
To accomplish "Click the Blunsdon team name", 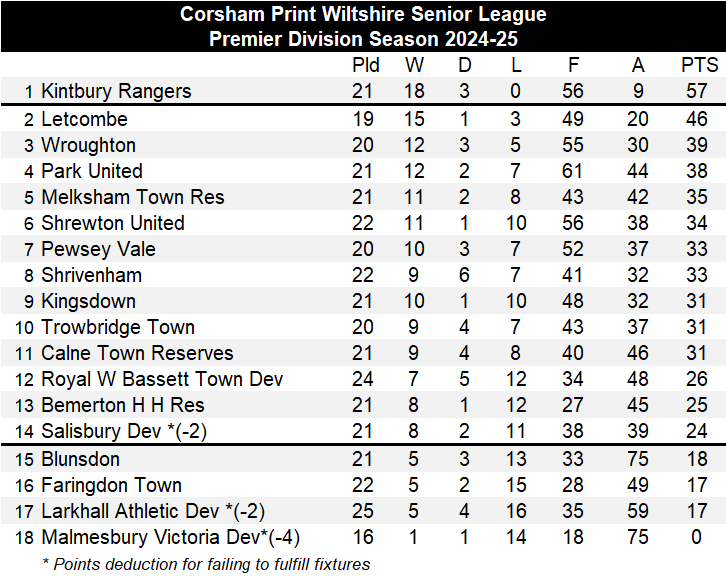I will pos(81,459).
